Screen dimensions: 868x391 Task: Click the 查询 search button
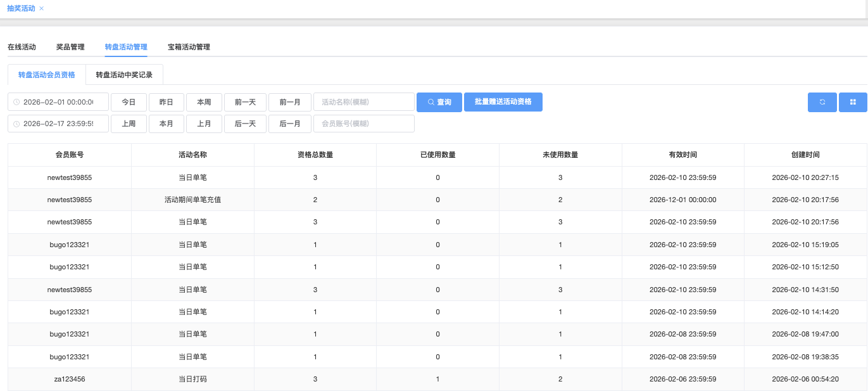tap(439, 102)
